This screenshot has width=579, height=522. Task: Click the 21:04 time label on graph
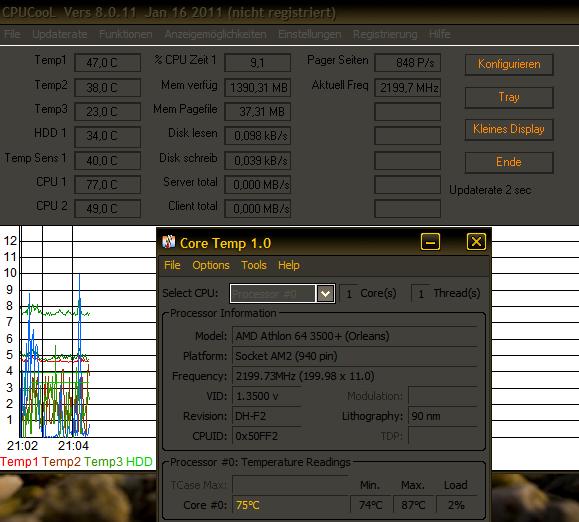point(73,446)
